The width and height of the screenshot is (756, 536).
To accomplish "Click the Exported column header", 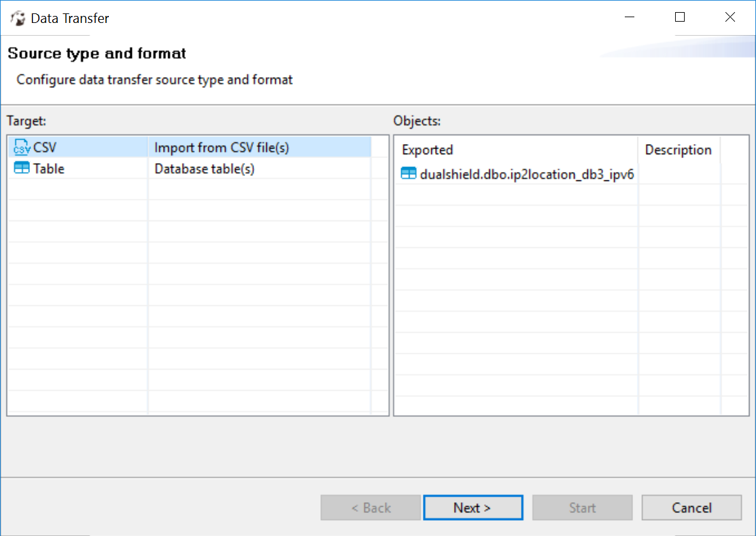I will 517,150.
